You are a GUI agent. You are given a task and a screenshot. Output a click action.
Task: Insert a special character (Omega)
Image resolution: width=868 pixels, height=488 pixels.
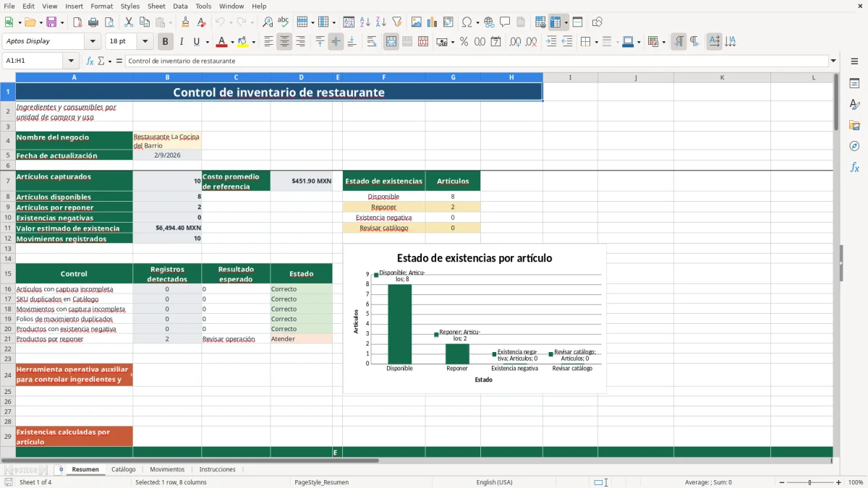pos(467,22)
